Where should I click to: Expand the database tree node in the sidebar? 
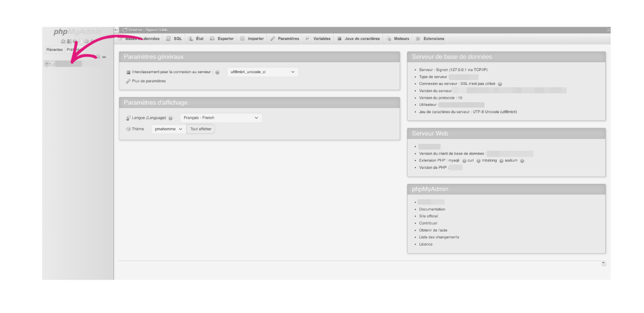(x=46, y=63)
